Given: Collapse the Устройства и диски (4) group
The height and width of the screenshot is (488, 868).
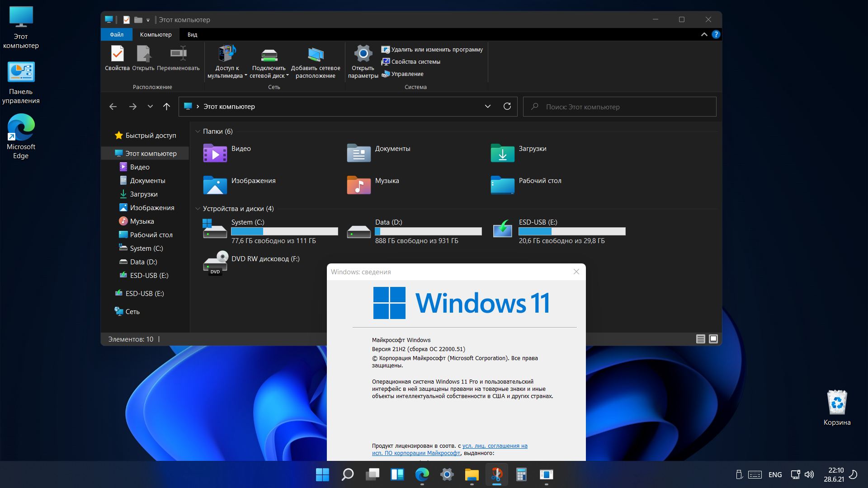Looking at the screenshot, I should (198, 209).
